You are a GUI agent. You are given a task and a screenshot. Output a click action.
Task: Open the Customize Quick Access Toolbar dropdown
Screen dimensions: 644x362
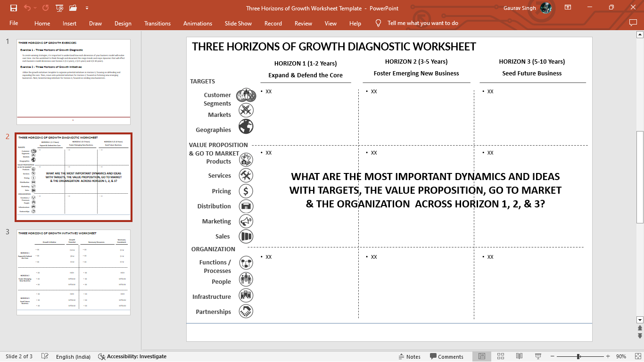coord(86,8)
